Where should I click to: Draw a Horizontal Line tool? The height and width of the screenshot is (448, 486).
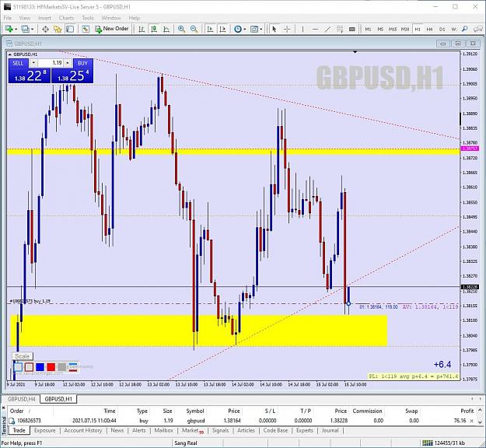point(315,29)
